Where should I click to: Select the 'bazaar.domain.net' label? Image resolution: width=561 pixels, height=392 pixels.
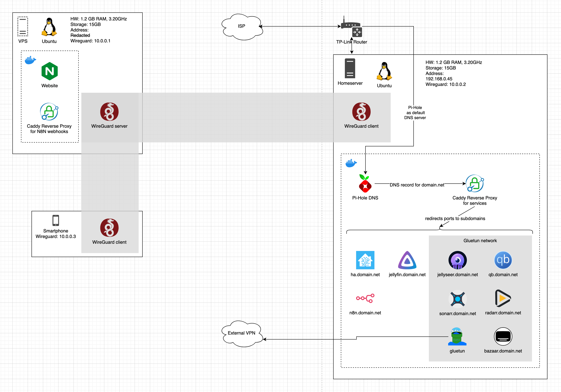(x=503, y=351)
